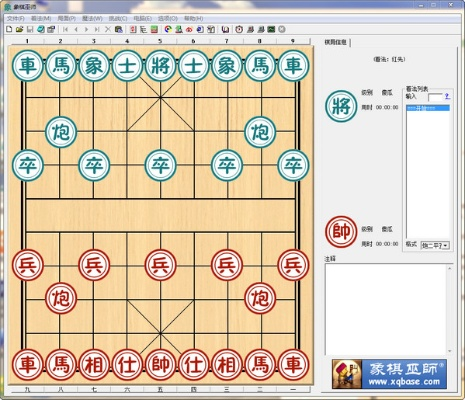Image resolution: width=465 pixels, height=400 pixels.
Task: Select the green 將 general on the board
Action: pyautogui.click(x=160, y=66)
